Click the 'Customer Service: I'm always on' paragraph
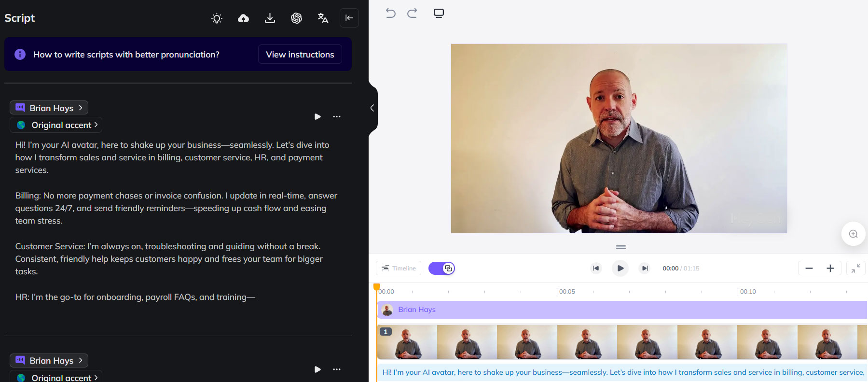 tap(169, 259)
